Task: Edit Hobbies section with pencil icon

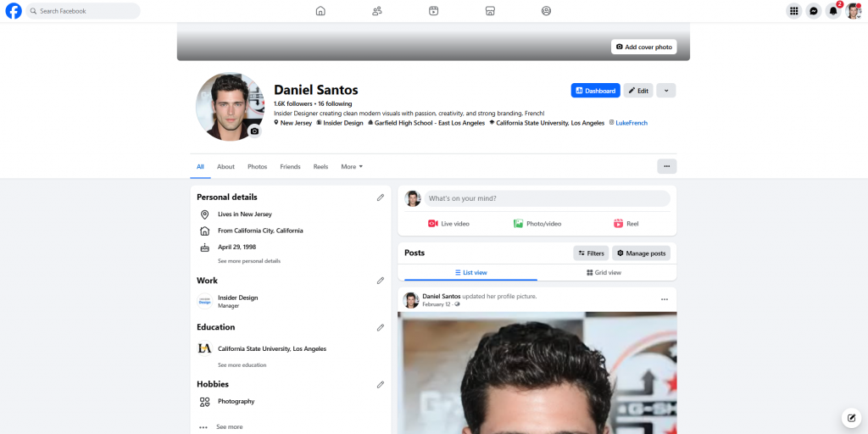Action: point(381,384)
